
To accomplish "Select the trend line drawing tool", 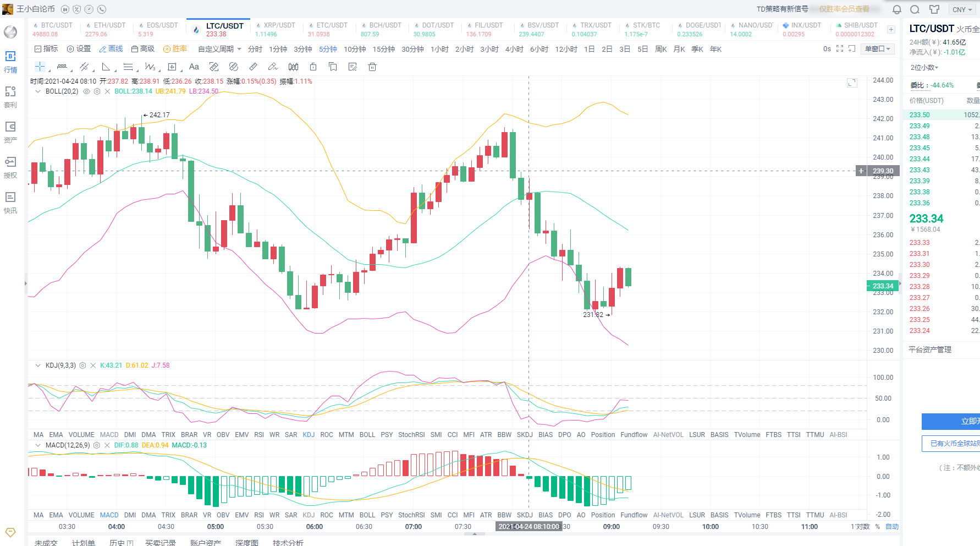I will click(x=84, y=67).
